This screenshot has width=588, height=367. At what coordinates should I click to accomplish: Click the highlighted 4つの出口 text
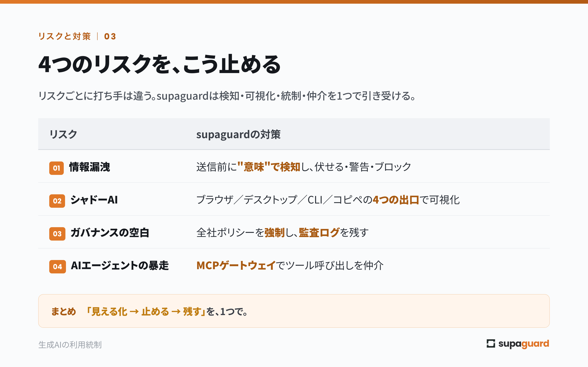396,200
